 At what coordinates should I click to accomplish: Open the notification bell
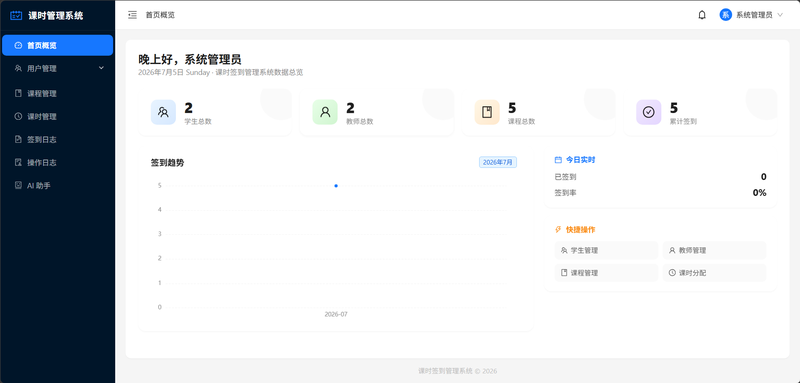pos(702,15)
